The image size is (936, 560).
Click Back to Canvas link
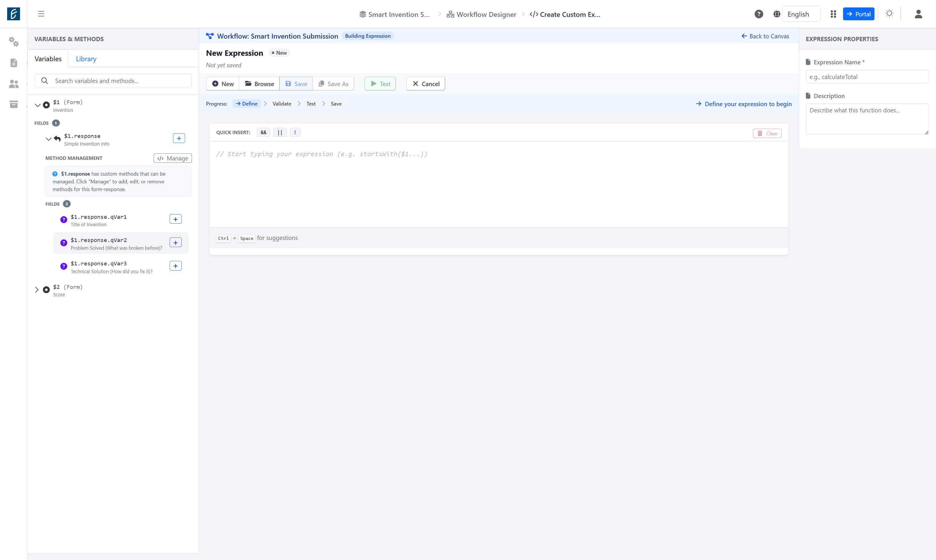click(x=765, y=36)
